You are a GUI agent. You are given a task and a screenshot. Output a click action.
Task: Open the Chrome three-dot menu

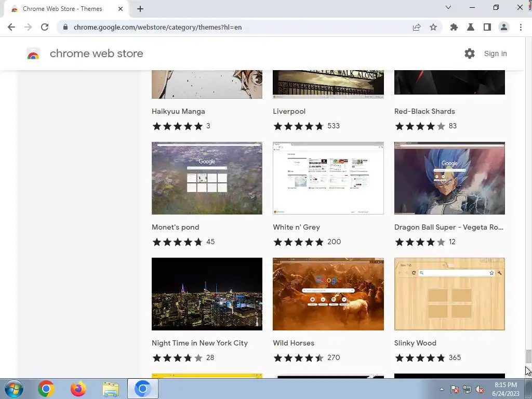[x=521, y=27]
